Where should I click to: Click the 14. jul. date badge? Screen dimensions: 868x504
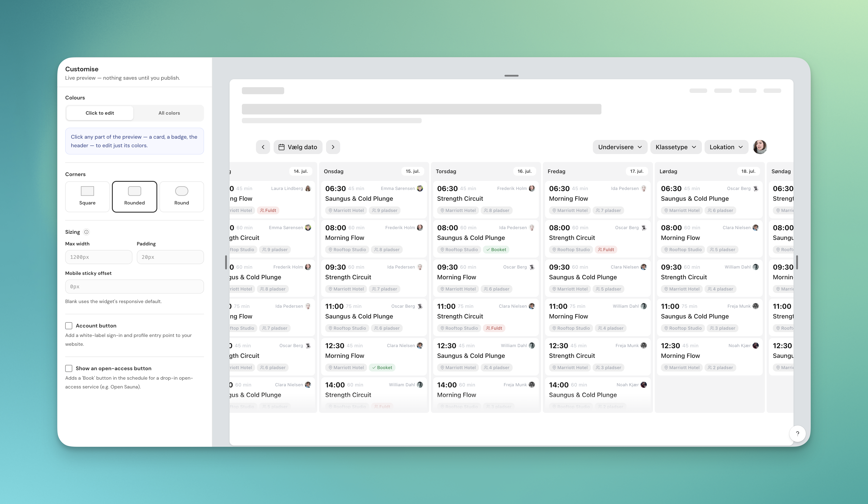[300, 171]
